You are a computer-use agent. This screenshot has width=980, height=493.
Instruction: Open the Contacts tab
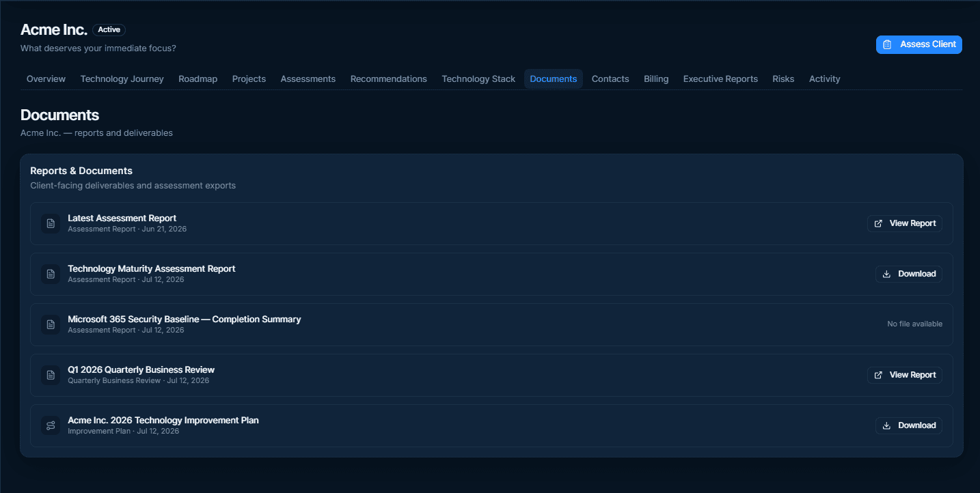click(610, 79)
